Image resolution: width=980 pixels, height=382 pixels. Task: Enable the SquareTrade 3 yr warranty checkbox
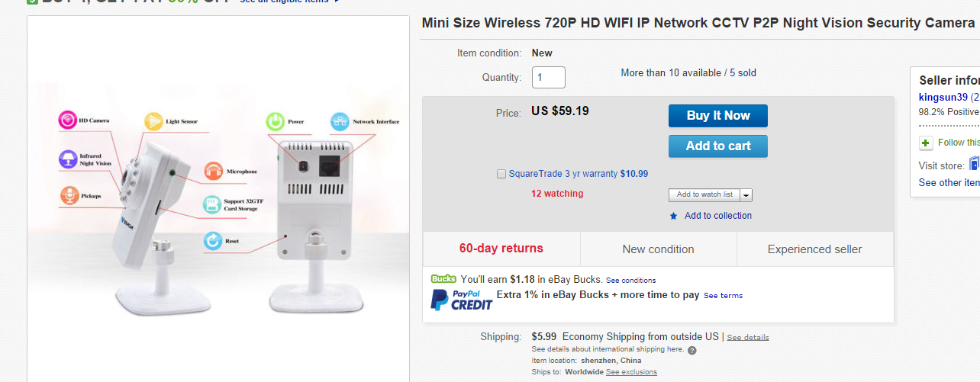click(501, 174)
